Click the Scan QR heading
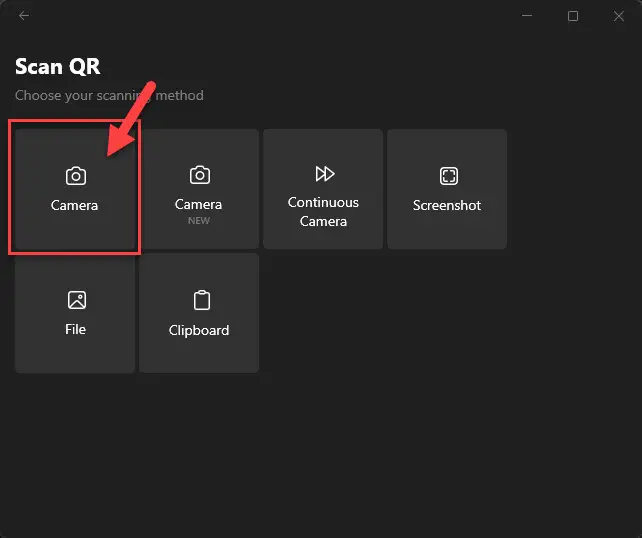642x538 pixels. coord(58,66)
